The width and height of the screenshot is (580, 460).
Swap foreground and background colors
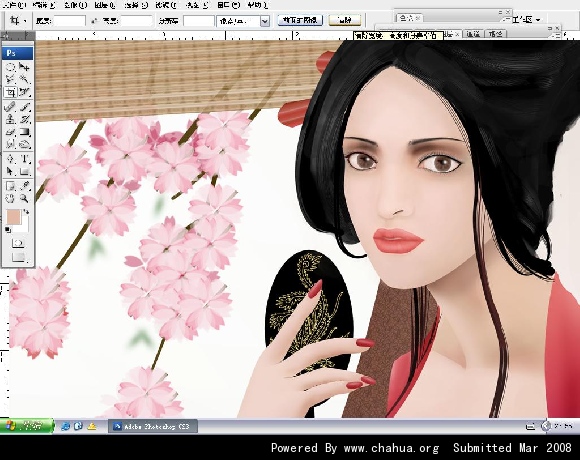tap(27, 212)
